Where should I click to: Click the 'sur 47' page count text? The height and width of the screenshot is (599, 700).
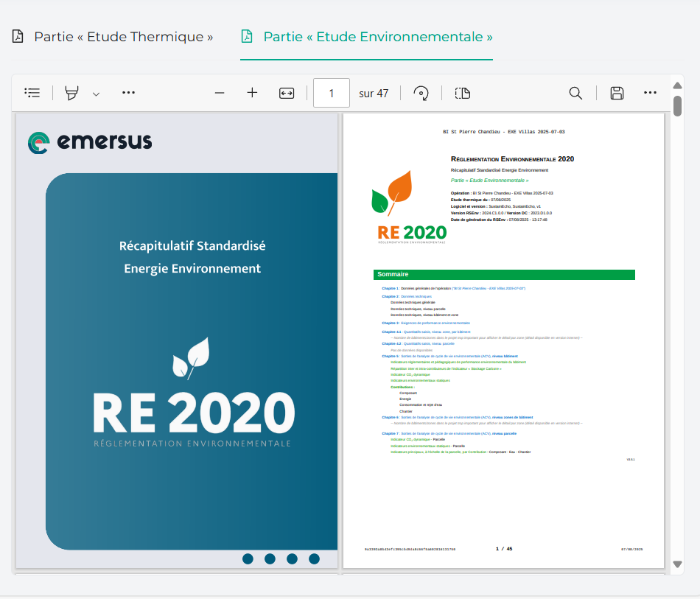pyautogui.click(x=374, y=94)
